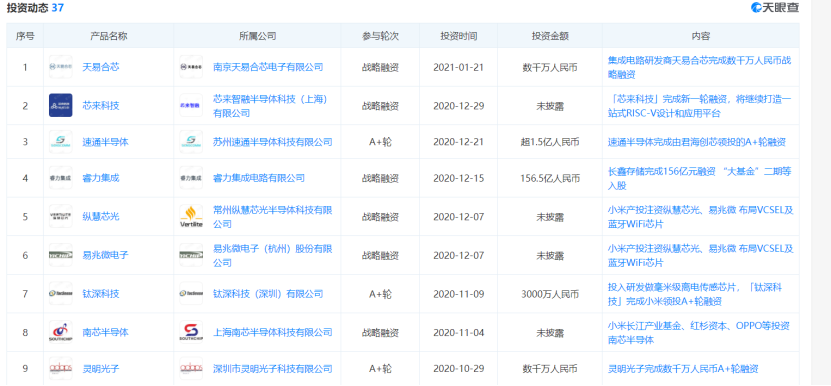Open the VCSEL news link in the 易兆微电子 row
The width and height of the screenshot is (831, 386).
(700, 256)
